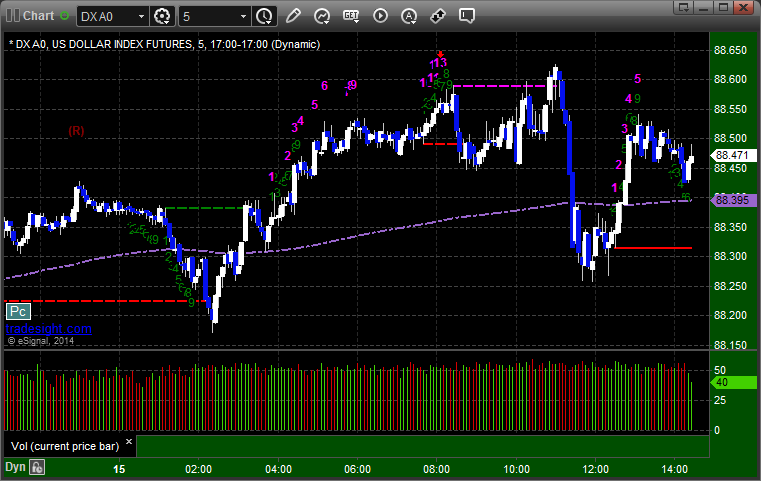Start the bar replay play button

[380, 16]
